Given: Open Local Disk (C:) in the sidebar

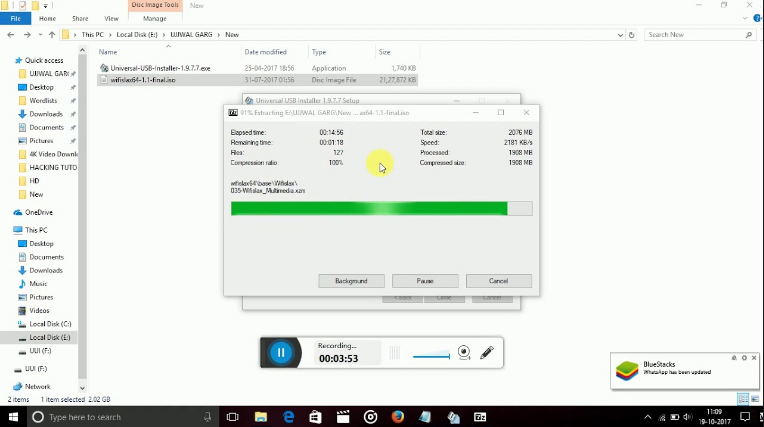Looking at the screenshot, I should (50, 324).
